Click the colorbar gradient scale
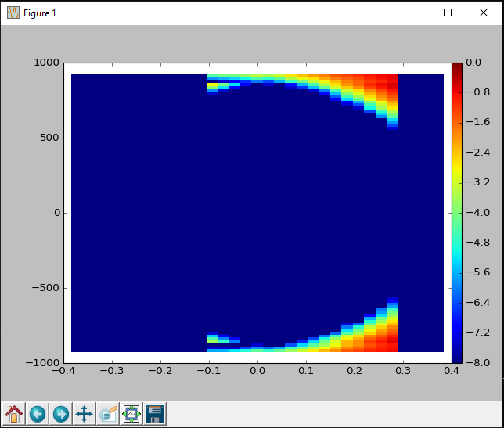The width and height of the screenshot is (504, 428). click(457, 213)
